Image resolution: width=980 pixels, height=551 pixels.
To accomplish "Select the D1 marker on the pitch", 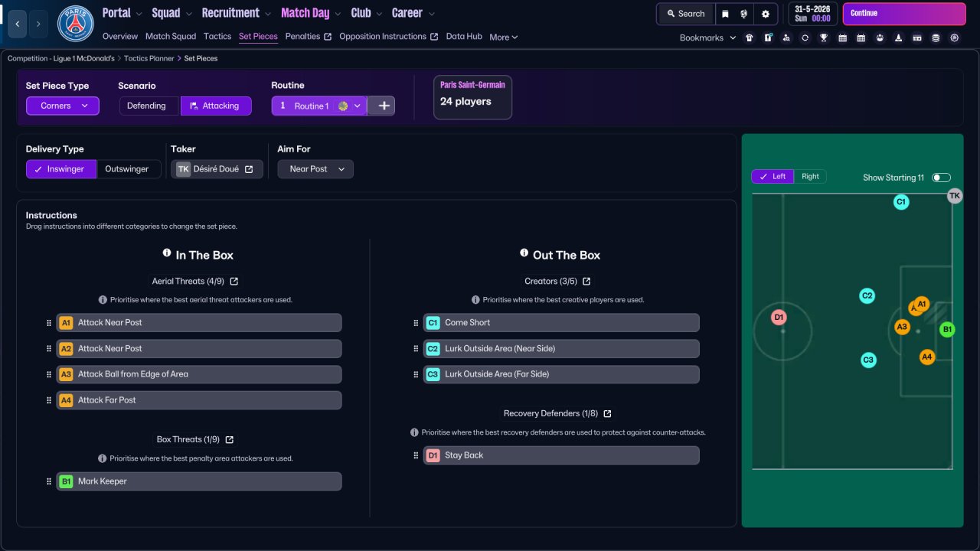I will tap(779, 317).
